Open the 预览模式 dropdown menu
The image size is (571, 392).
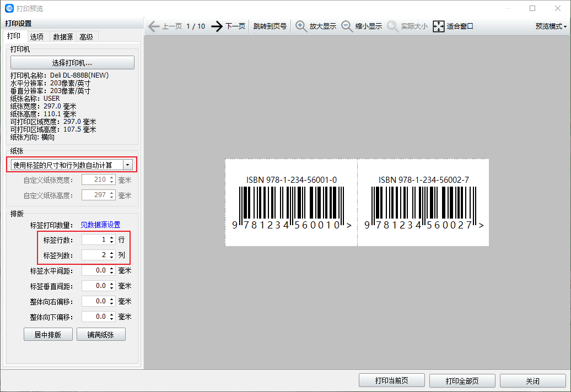pos(551,26)
